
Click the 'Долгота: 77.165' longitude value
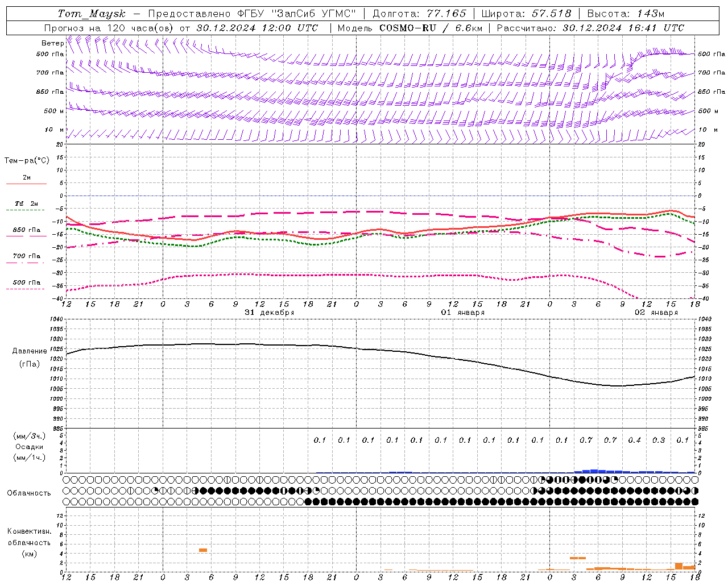coord(419,14)
